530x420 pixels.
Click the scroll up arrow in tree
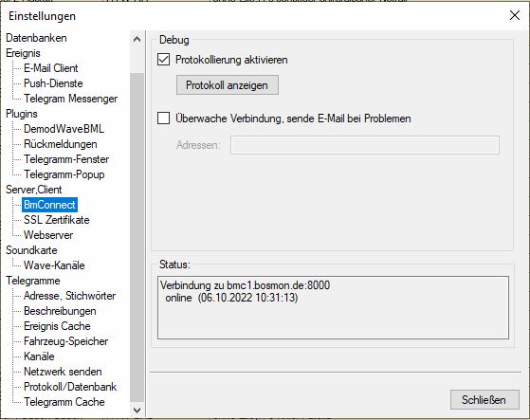137,39
